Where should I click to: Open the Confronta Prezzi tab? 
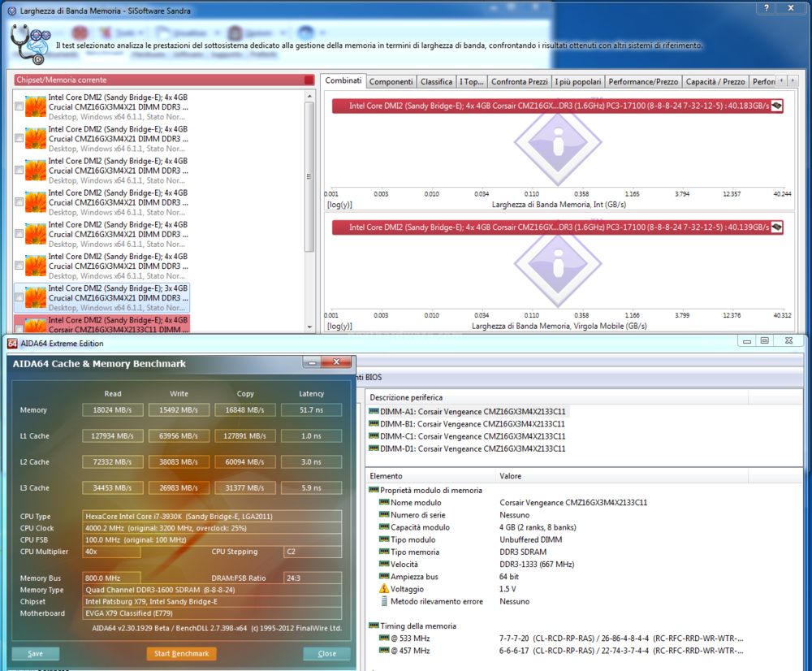(x=520, y=81)
